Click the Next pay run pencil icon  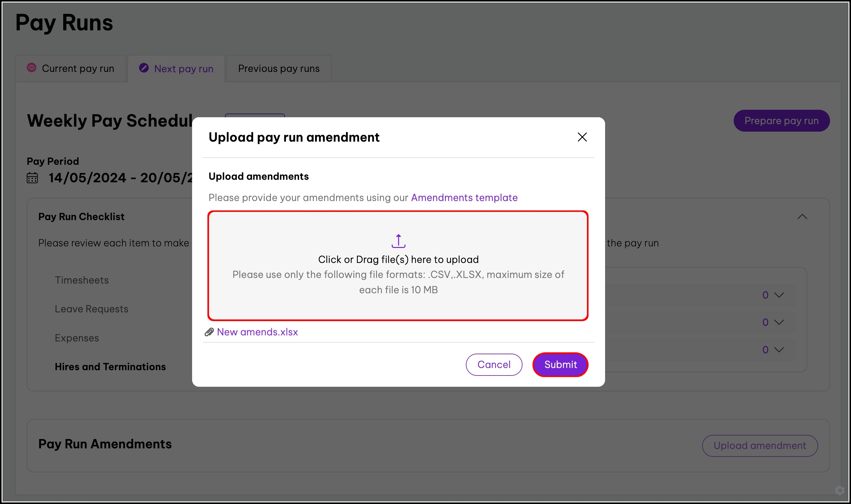pyautogui.click(x=144, y=68)
